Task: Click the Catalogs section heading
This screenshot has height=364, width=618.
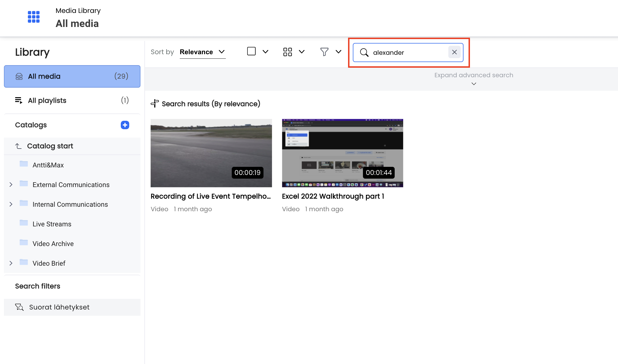Action: [x=31, y=125]
